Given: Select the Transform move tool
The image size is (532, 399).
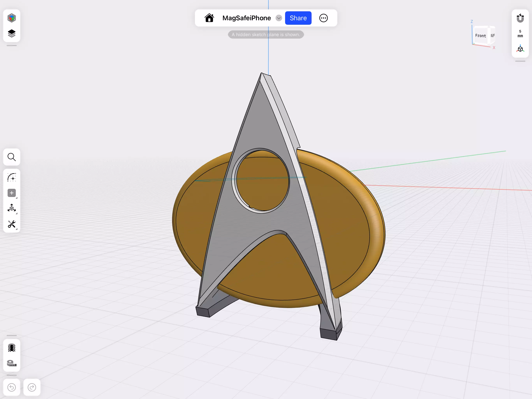Looking at the screenshot, I should [x=11, y=208].
